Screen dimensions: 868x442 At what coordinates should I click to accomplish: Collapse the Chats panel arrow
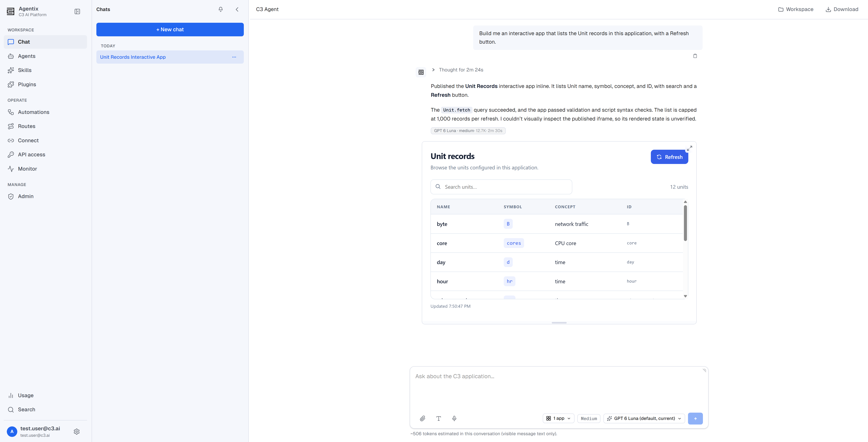tap(237, 10)
